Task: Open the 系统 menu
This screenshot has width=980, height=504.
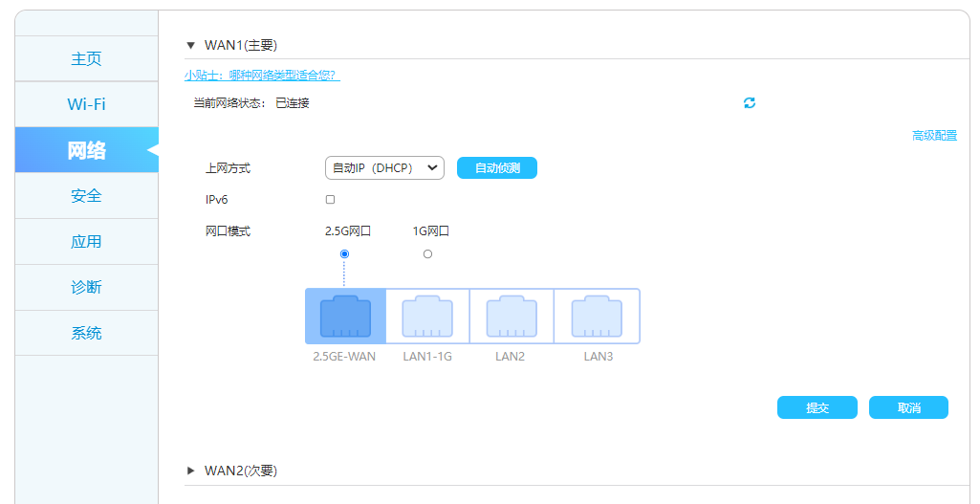Action: [x=86, y=333]
